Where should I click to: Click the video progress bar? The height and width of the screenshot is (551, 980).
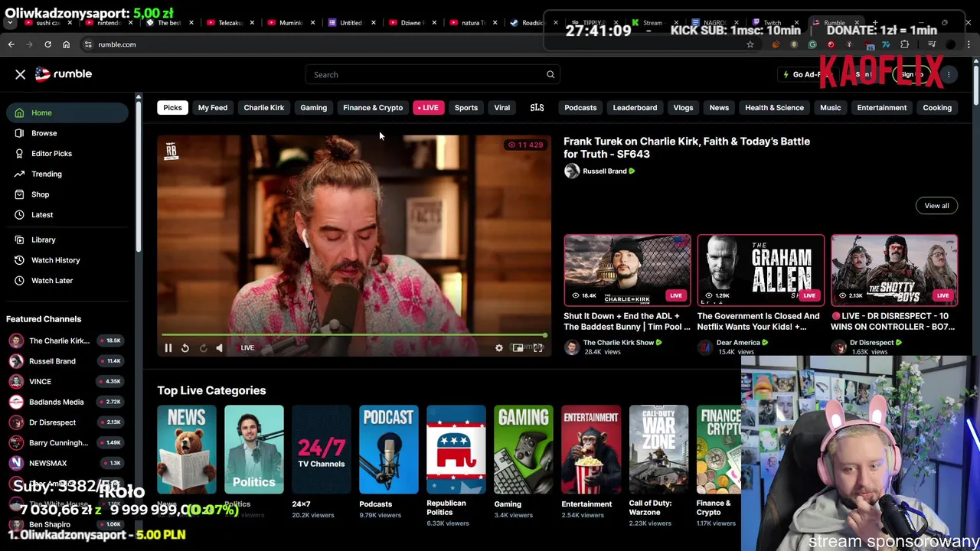tap(354, 335)
